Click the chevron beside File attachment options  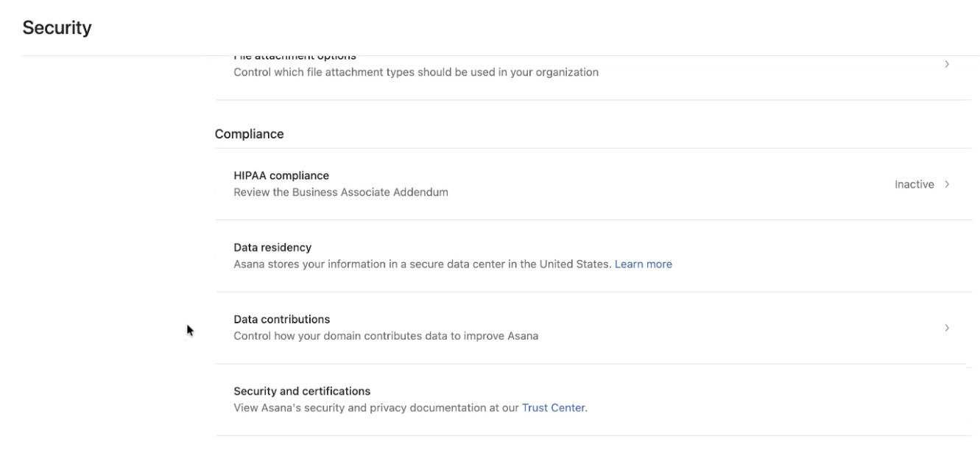(x=947, y=65)
